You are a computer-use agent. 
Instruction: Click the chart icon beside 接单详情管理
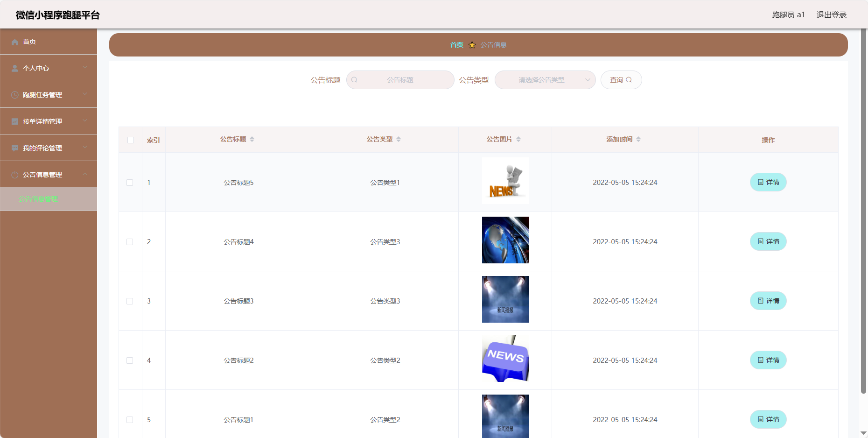(15, 121)
